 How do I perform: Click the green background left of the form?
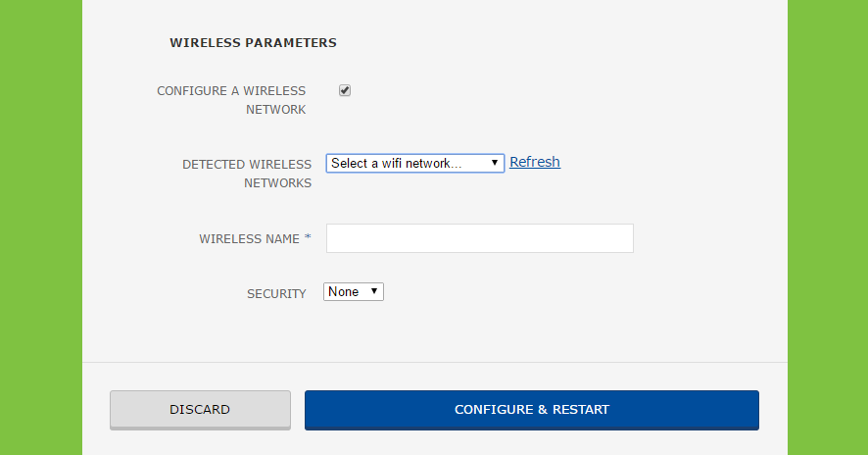[x=40, y=227]
